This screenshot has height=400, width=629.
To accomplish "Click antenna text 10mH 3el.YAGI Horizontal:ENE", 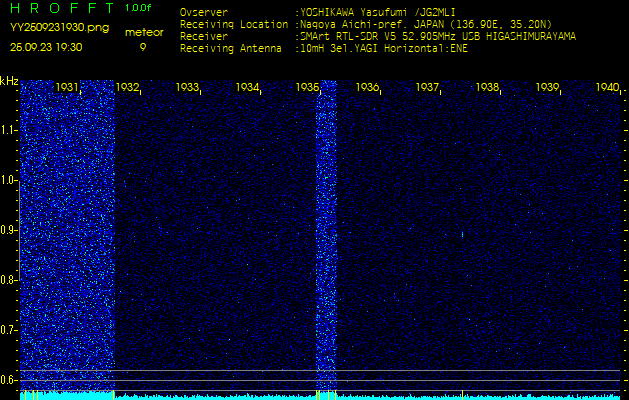I will (x=384, y=49).
